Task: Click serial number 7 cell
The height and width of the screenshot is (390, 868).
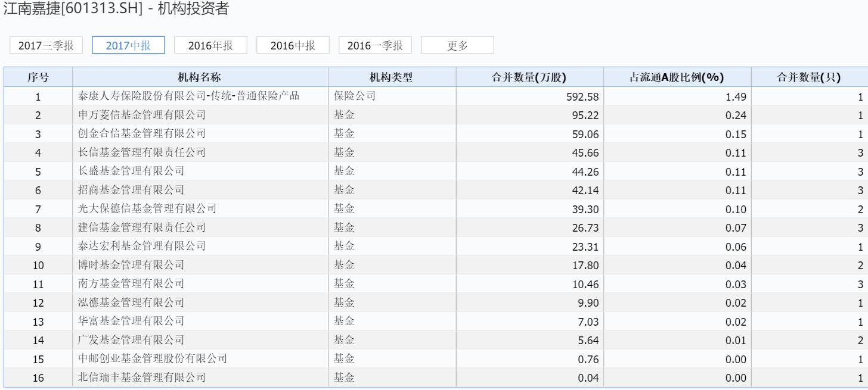Action: pos(38,209)
